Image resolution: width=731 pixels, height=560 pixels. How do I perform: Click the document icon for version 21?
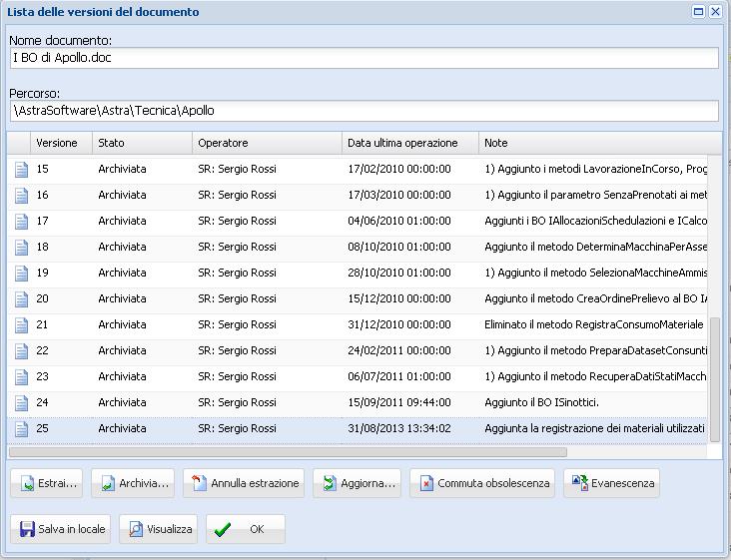pyautogui.click(x=21, y=325)
